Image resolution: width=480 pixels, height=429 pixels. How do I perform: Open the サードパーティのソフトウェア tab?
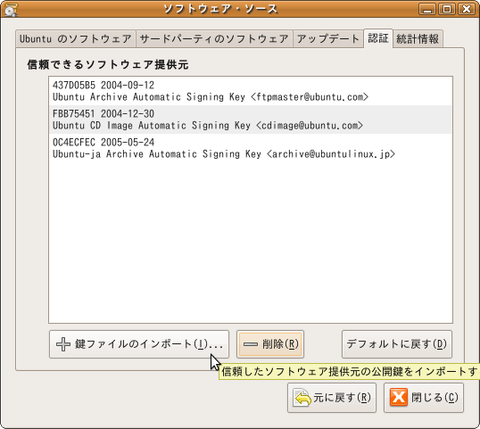point(214,39)
